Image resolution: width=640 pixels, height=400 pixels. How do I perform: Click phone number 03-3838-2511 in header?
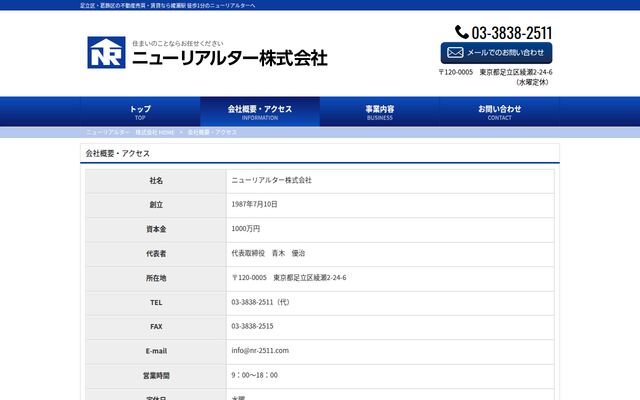(x=511, y=33)
